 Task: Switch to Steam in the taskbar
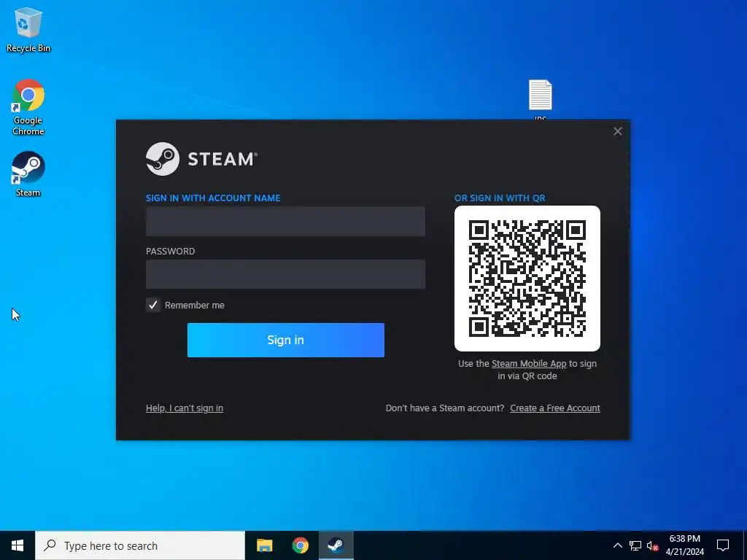(336, 545)
